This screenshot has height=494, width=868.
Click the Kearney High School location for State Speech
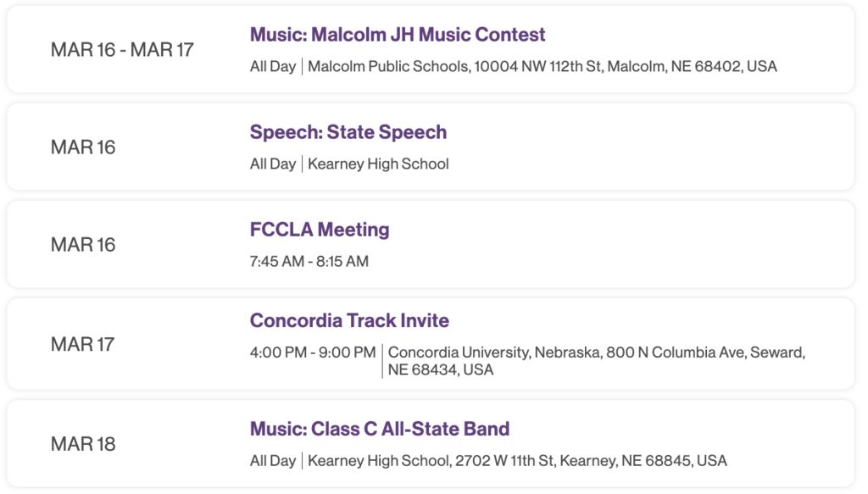378,164
